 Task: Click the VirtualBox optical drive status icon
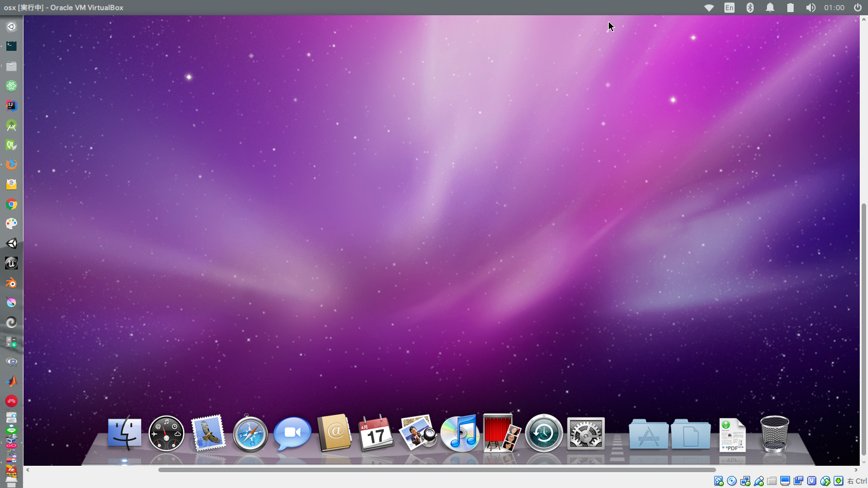[x=732, y=480]
